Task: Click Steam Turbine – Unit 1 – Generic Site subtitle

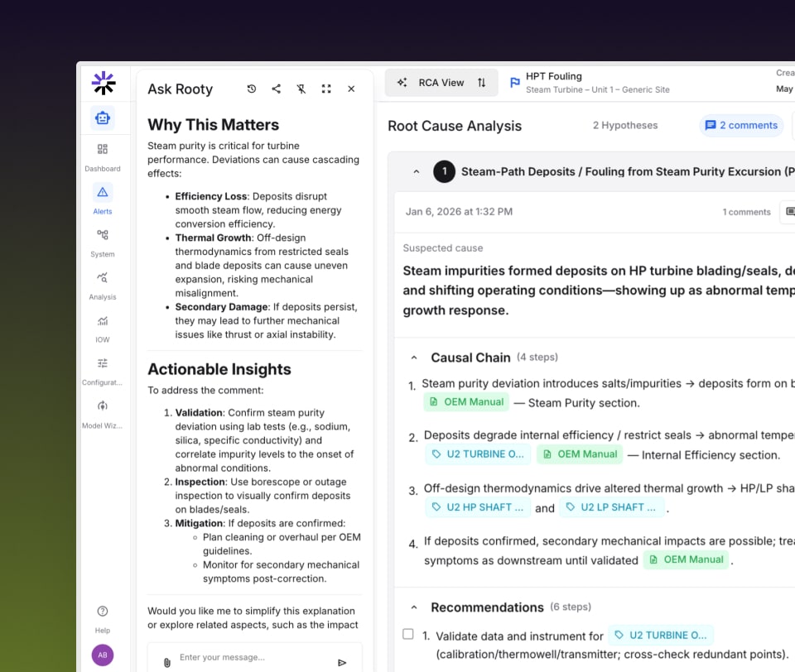Action: [598, 89]
